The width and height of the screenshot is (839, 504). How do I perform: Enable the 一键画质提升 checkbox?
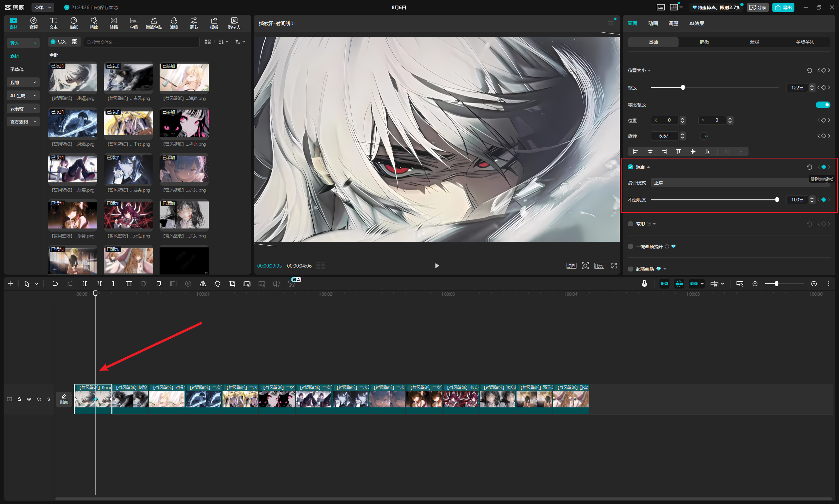(x=630, y=247)
